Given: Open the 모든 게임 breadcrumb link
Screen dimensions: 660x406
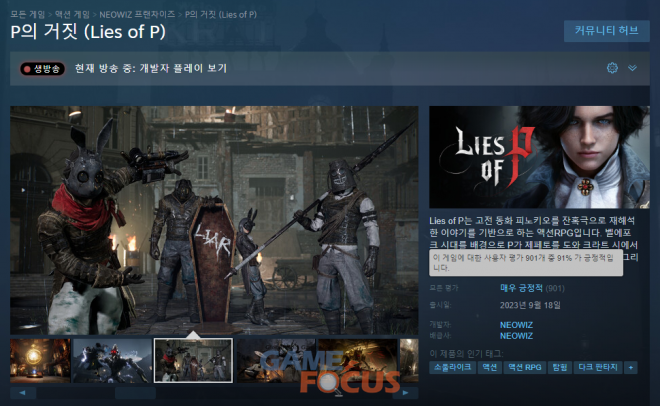Looking at the screenshot, I should pos(27,14).
